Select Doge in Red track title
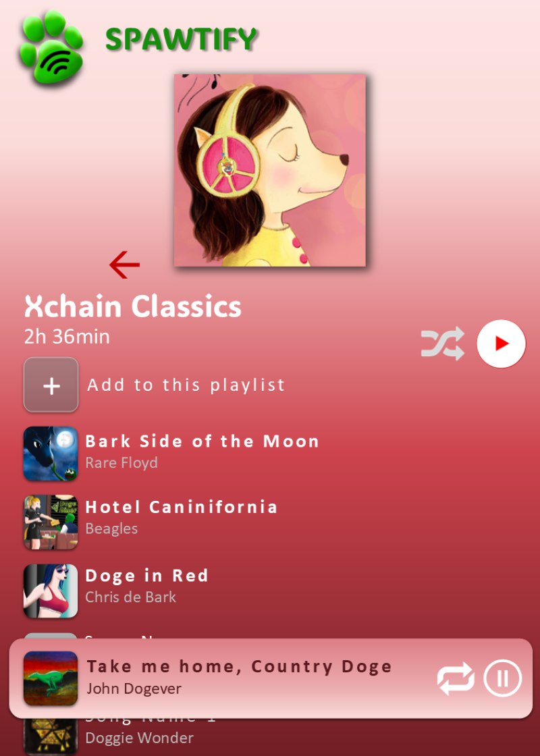Image resolution: width=540 pixels, height=756 pixels. coord(146,576)
